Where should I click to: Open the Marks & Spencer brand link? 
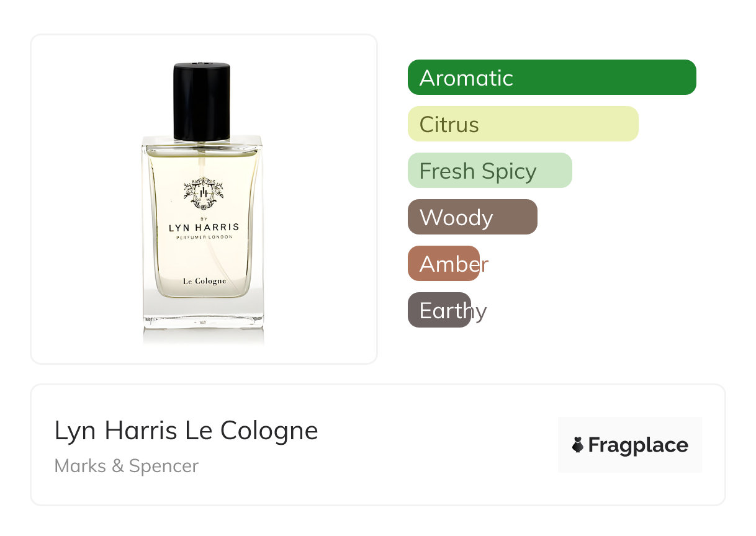[127, 466]
